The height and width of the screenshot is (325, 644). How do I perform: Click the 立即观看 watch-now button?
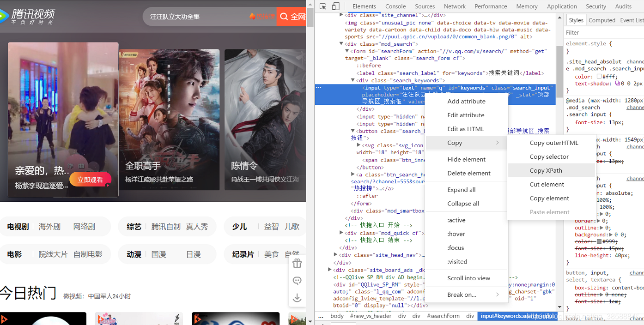(90, 180)
